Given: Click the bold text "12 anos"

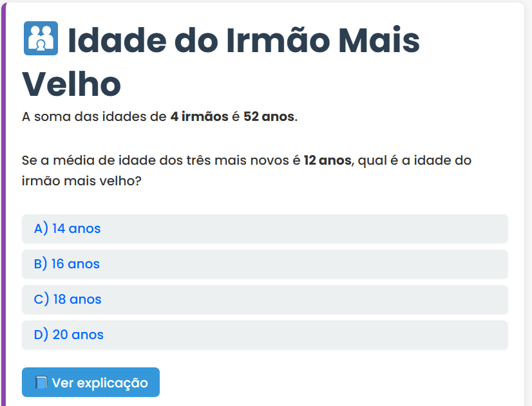Looking at the screenshot, I should [x=328, y=160].
